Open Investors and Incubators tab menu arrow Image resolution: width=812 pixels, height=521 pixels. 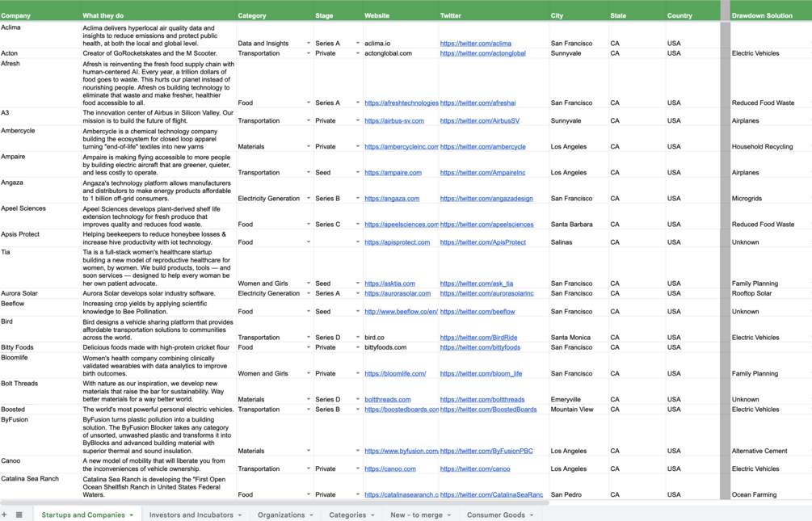click(x=240, y=515)
